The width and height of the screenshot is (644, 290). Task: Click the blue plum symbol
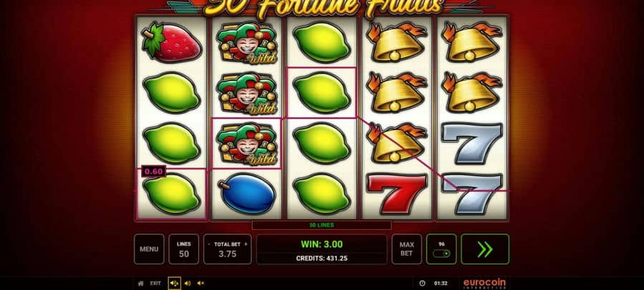tap(246, 194)
